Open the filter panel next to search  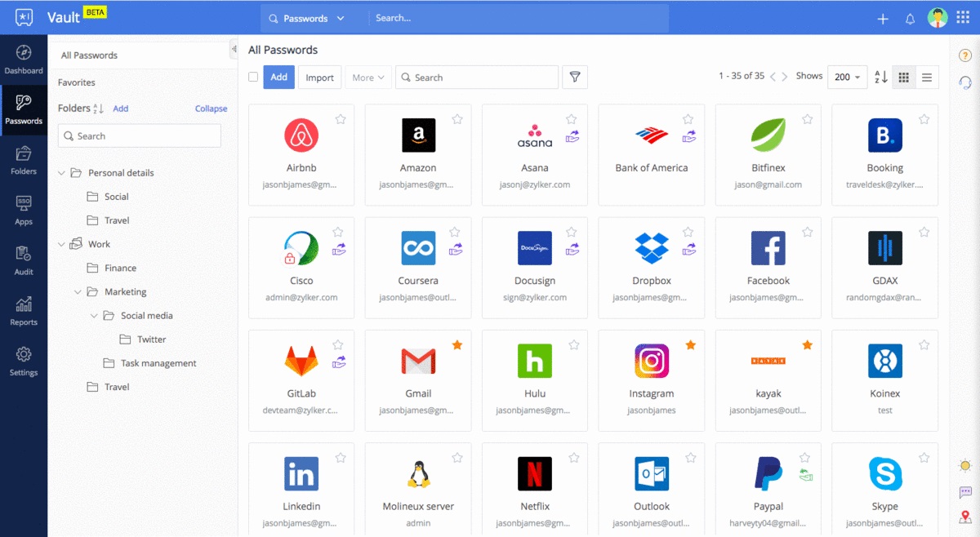pyautogui.click(x=575, y=77)
